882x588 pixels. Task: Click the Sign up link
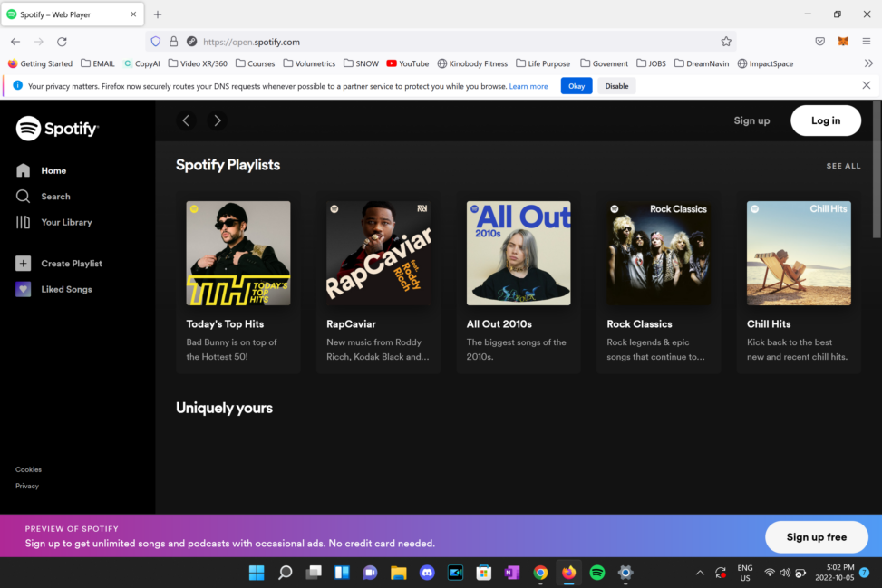coord(751,120)
